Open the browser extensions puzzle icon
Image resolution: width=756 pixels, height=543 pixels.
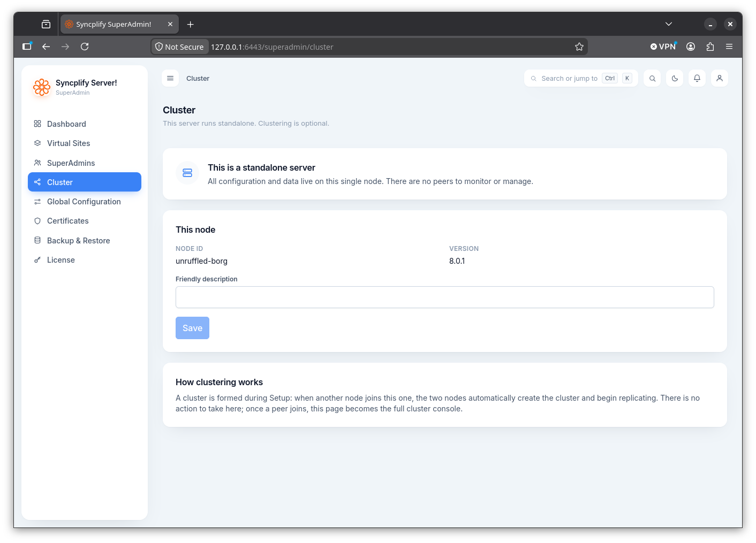(710, 47)
